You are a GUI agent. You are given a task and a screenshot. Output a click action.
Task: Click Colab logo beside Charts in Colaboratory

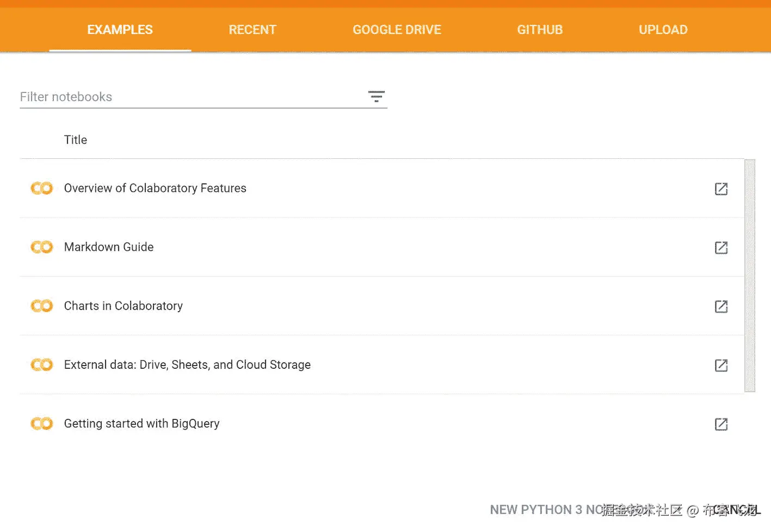click(42, 306)
